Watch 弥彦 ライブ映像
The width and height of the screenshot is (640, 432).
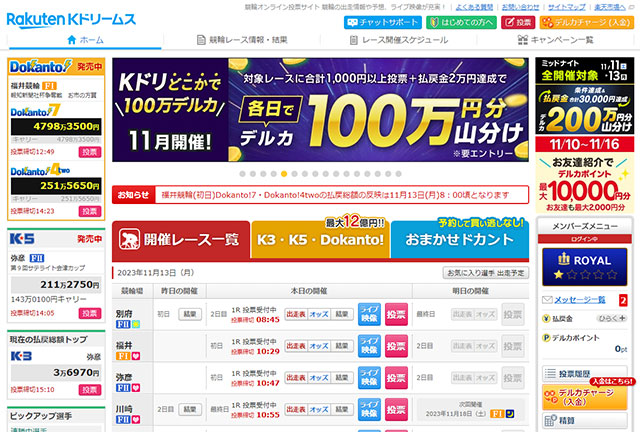coord(369,378)
